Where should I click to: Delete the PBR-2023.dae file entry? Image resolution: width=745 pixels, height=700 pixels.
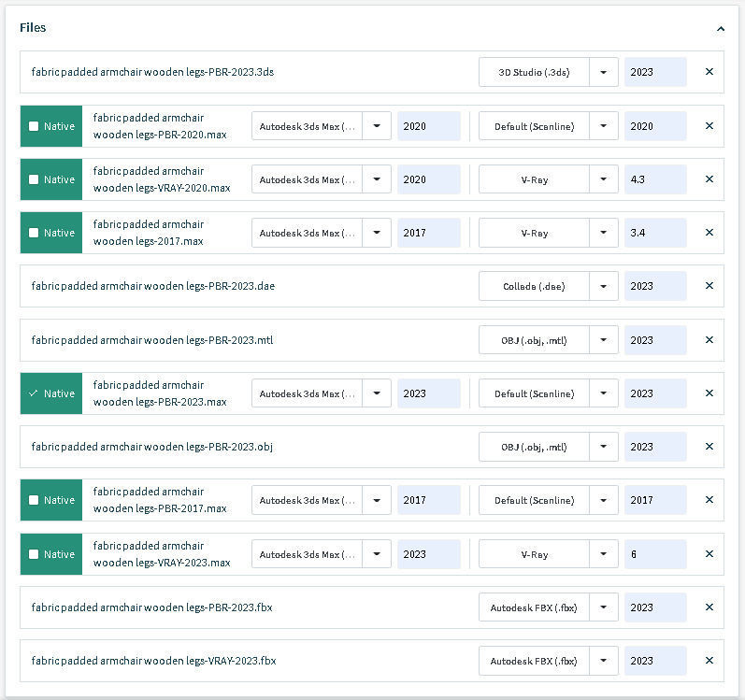pos(709,286)
